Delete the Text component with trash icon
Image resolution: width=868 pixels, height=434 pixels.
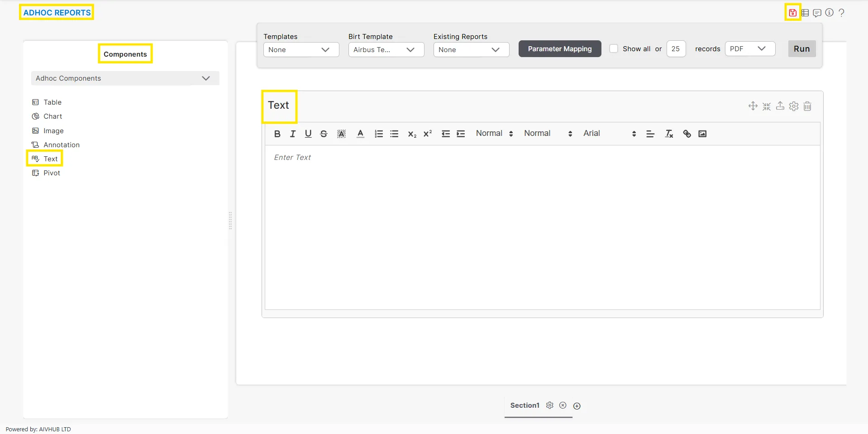click(x=807, y=106)
